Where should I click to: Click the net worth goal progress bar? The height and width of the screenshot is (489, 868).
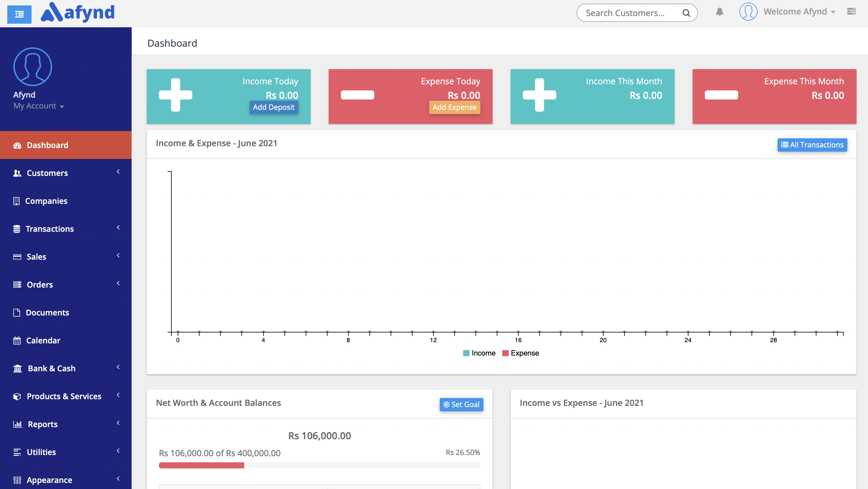[319, 465]
